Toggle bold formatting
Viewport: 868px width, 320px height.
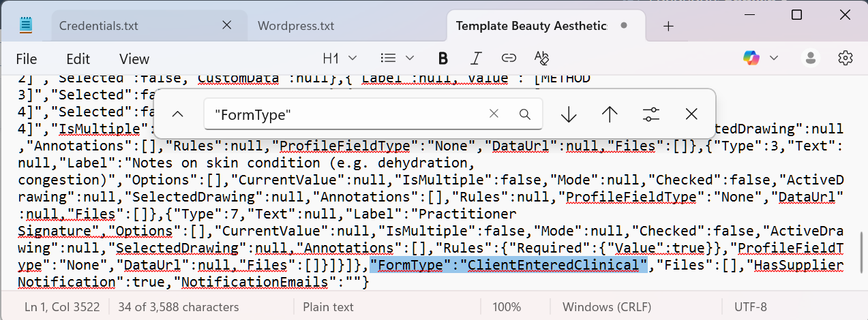(x=443, y=58)
